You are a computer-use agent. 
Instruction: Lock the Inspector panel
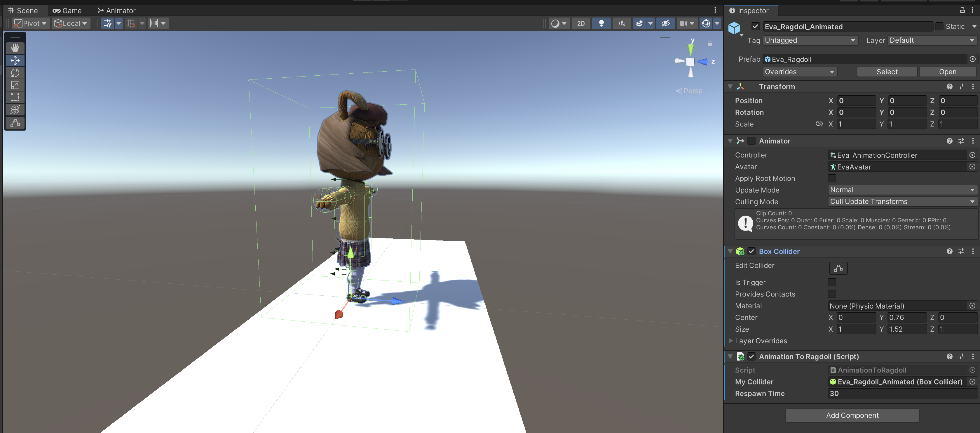click(962, 10)
